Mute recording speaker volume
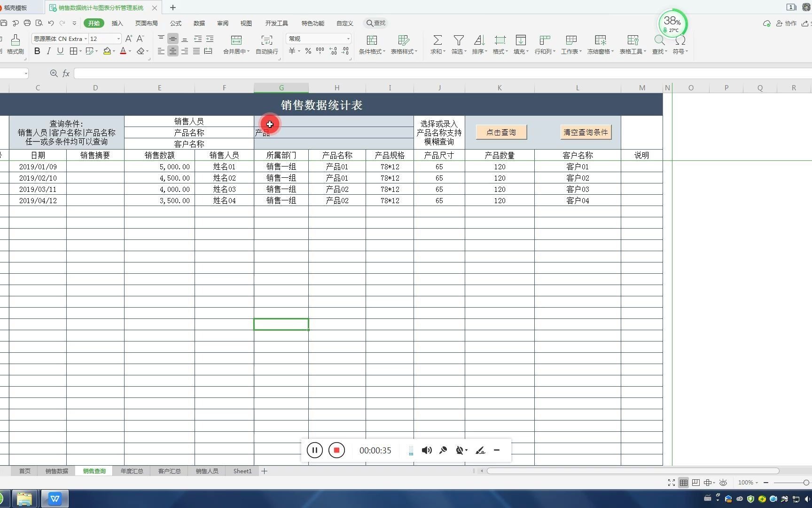This screenshot has height=508, width=812. [x=427, y=450]
